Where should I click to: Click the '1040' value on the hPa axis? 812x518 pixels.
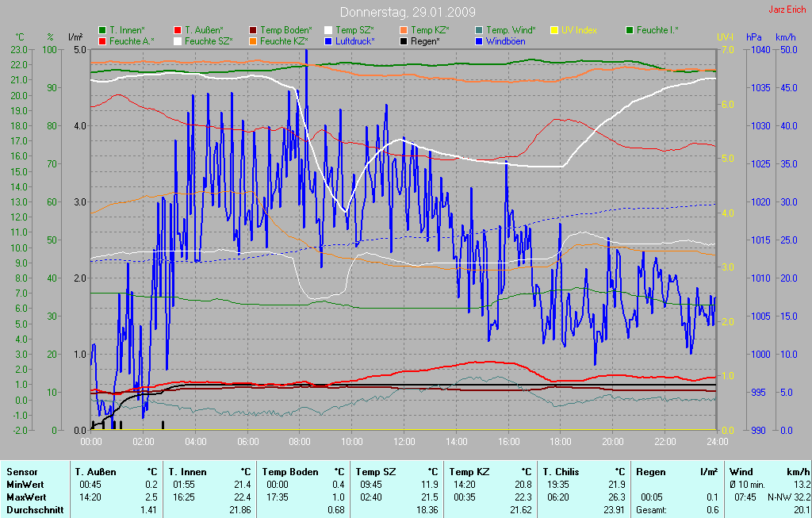click(760, 50)
